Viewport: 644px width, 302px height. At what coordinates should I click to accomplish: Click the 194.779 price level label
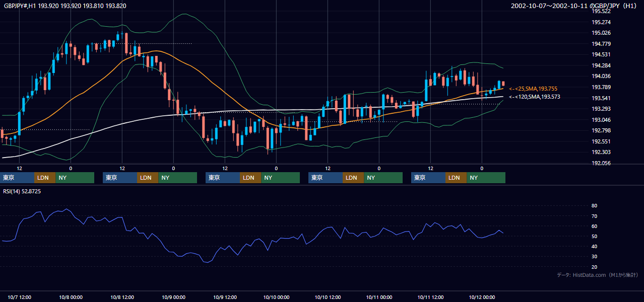601,44
